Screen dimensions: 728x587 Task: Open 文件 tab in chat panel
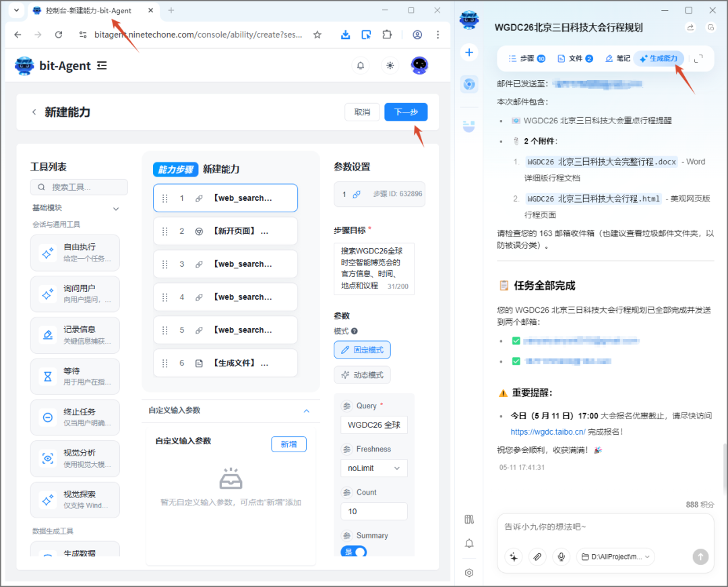[x=575, y=59]
